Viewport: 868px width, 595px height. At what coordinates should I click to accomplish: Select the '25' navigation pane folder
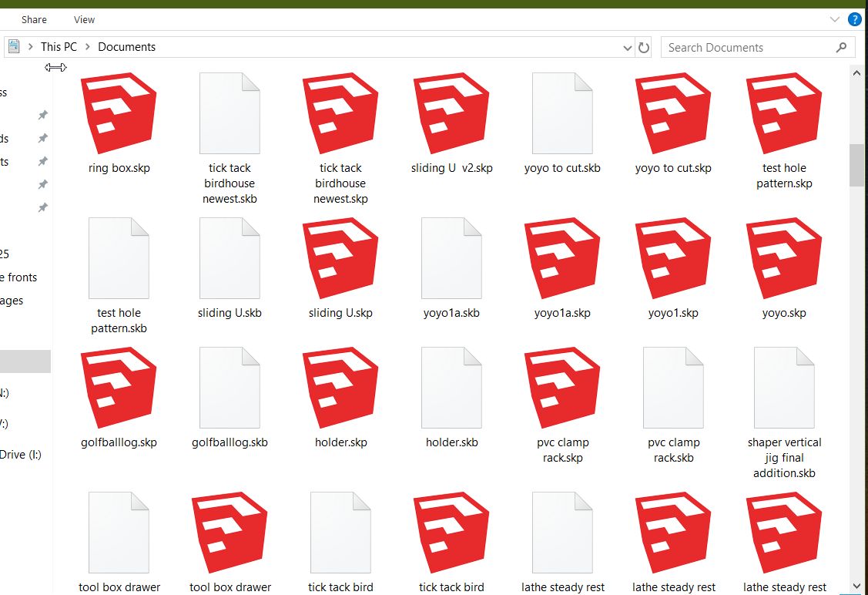(x=5, y=254)
